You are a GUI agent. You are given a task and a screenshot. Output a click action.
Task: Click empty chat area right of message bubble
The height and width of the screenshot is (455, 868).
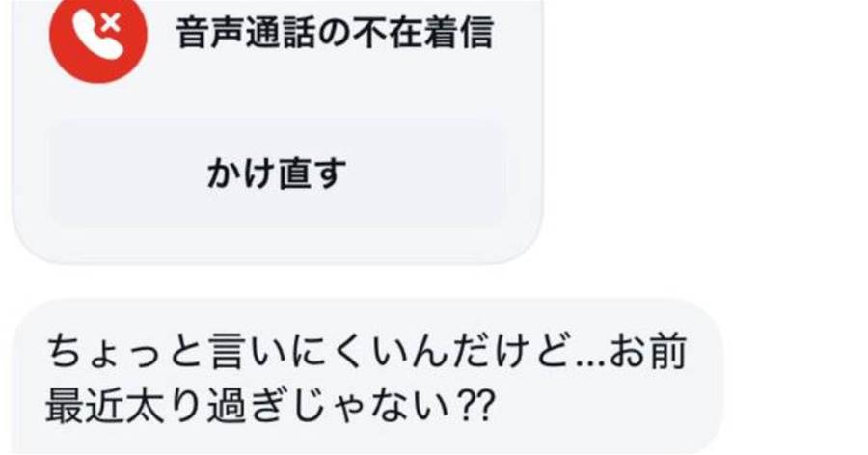click(x=796, y=376)
